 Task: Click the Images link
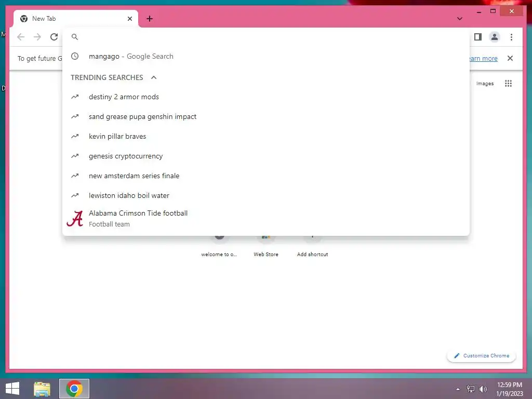(x=485, y=84)
